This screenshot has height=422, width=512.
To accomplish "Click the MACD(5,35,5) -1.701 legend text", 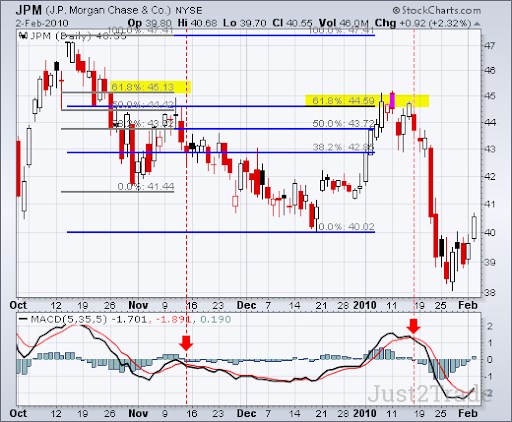I will coord(89,319).
